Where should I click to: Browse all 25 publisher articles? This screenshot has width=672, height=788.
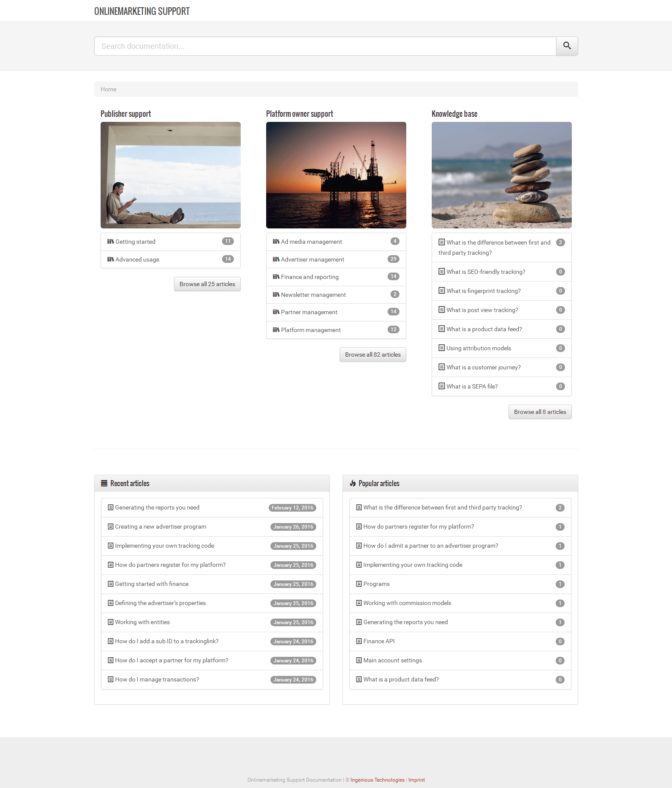tap(207, 284)
